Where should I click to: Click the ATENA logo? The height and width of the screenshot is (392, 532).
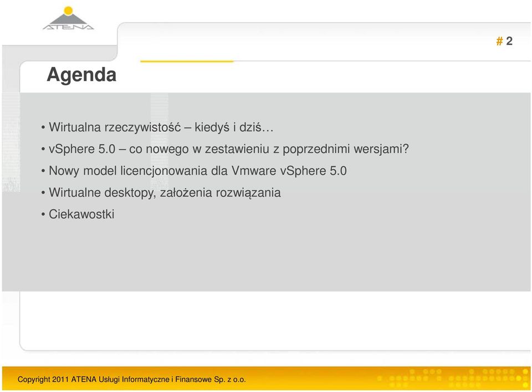[68, 18]
